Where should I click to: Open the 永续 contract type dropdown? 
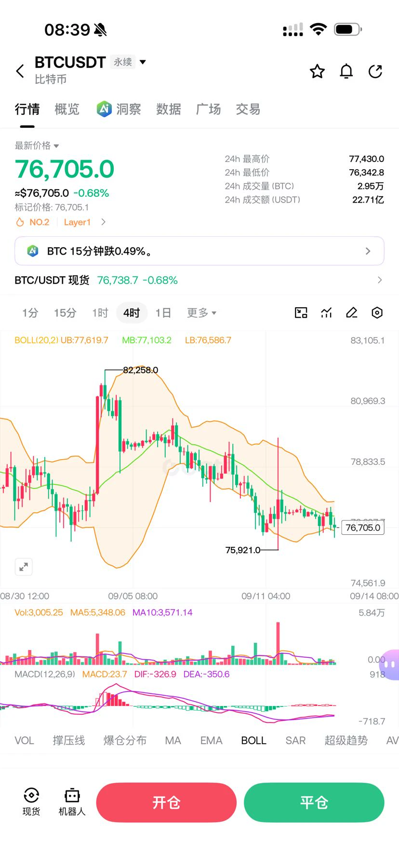[x=128, y=62]
